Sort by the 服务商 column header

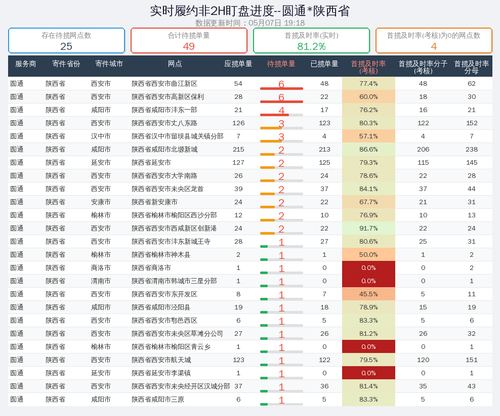tap(25, 64)
